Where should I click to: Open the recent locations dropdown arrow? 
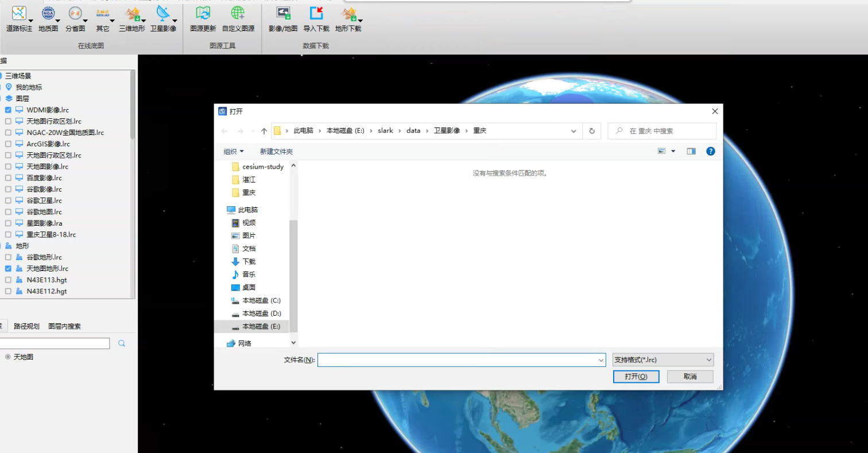click(x=253, y=131)
